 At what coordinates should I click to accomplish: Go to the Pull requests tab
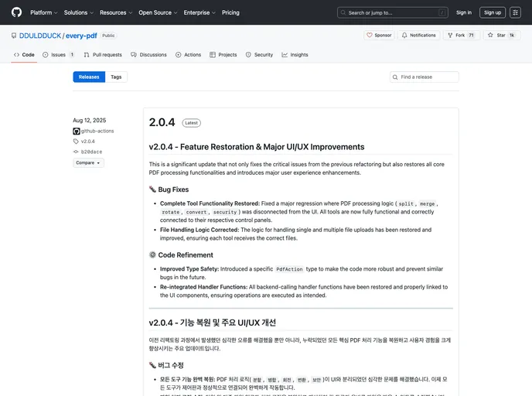tap(103, 55)
